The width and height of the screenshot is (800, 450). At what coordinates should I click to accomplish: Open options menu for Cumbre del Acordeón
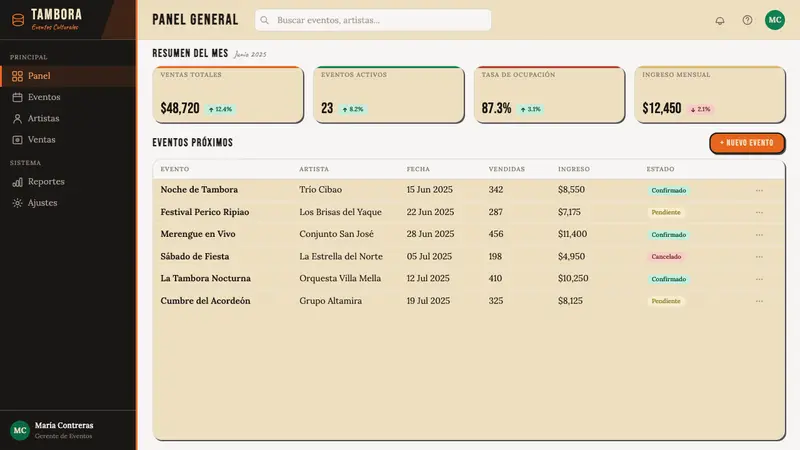[759, 301]
